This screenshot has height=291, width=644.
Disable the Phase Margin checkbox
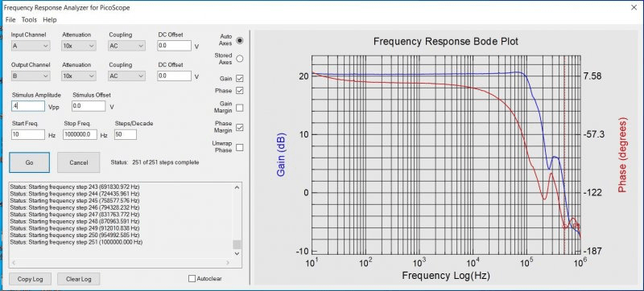[240, 127]
